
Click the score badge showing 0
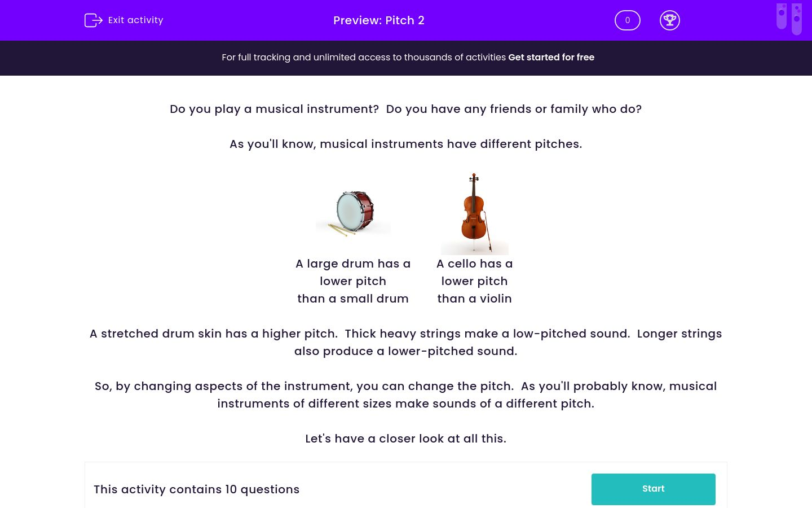point(628,20)
